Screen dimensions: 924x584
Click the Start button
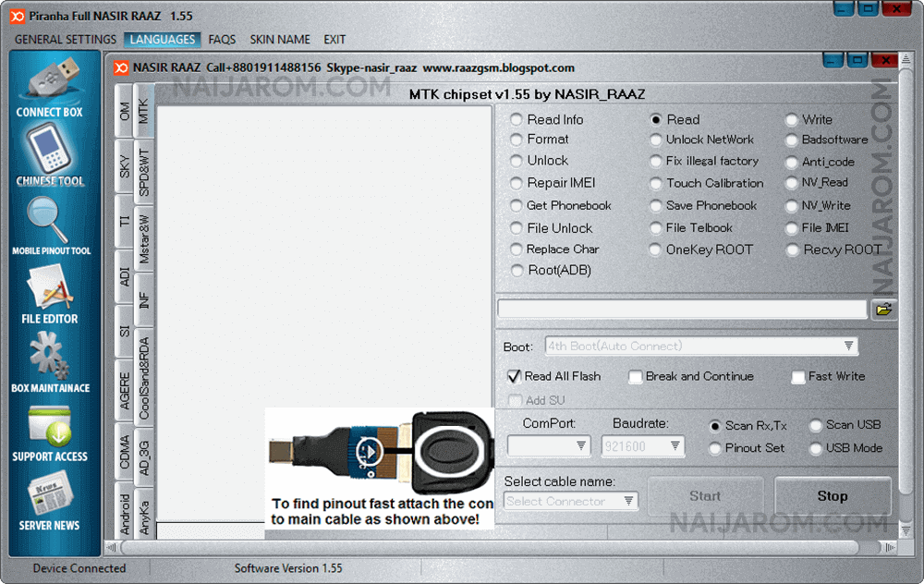[x=705, y=496]
